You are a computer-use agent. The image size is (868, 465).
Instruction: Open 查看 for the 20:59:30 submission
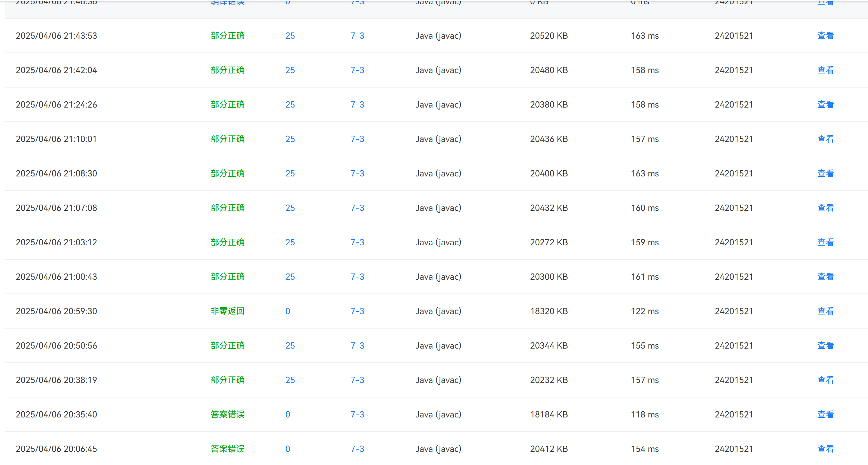click(825, 311)
